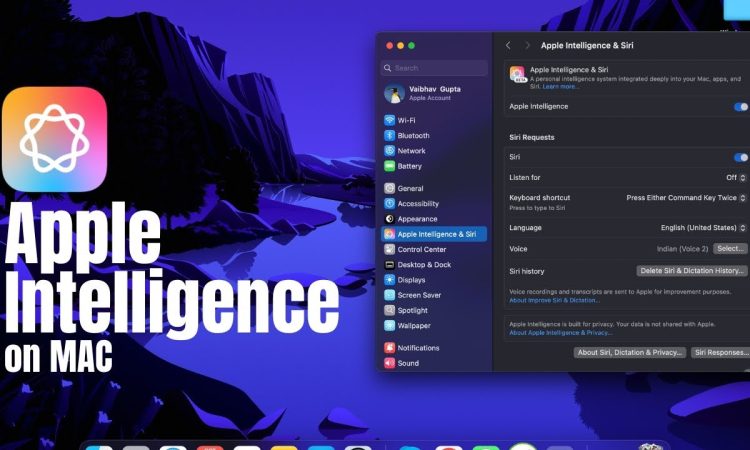Select Network in the sidebar
This screenshot has width=750, height=450.
tap(411, 151)
